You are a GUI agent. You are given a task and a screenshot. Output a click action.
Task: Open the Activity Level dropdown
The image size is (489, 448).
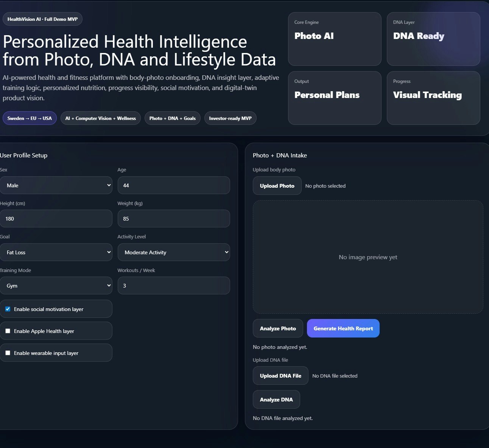click(x=173, y=252)
